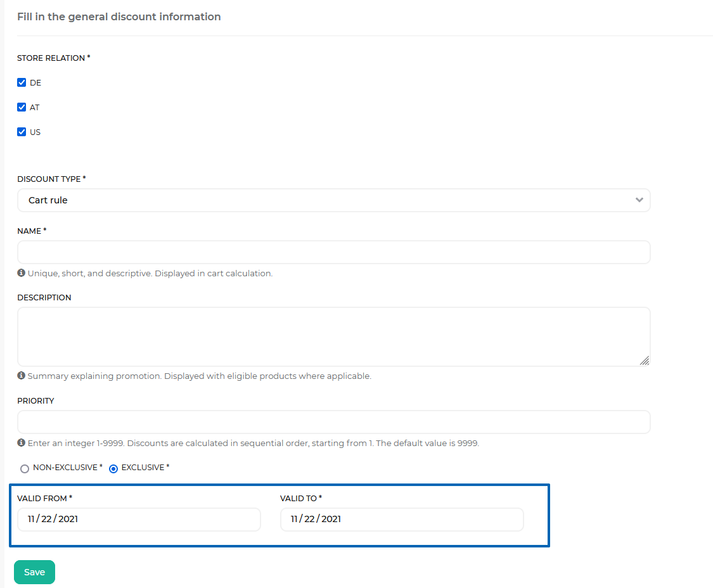
Task: Uncheck the DE store checkbox
Action: tap(22, 82)
